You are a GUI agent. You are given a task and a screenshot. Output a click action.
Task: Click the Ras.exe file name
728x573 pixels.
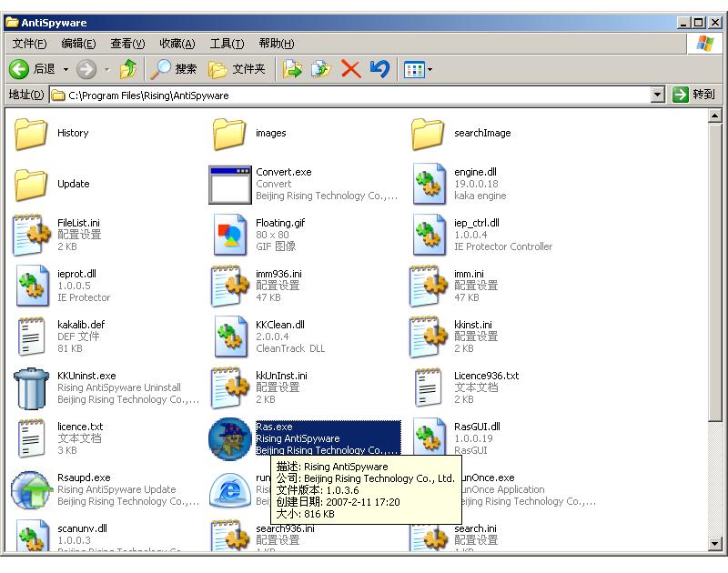coord(274,427)
